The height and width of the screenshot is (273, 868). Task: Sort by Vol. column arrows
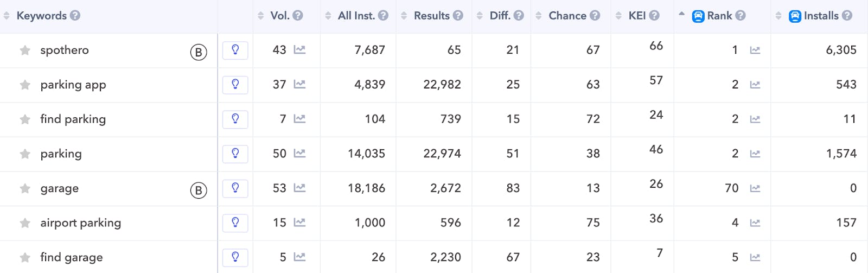tap(261, 16)
